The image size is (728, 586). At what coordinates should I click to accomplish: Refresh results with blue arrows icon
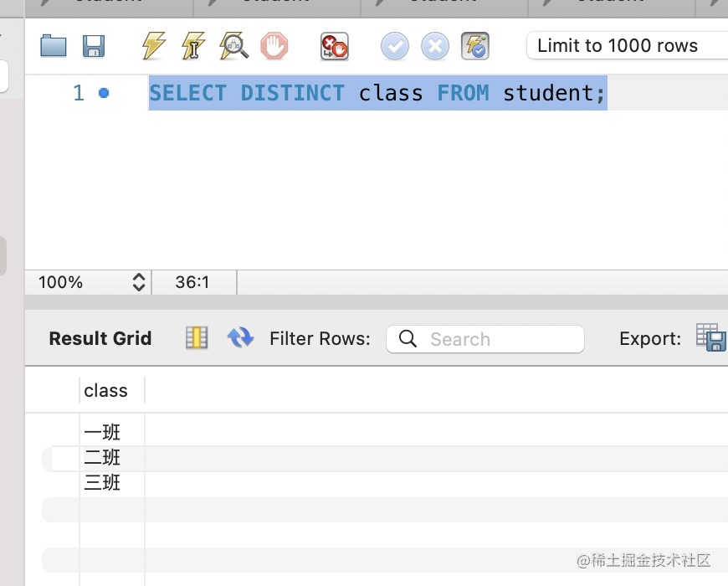pos(240,337)
